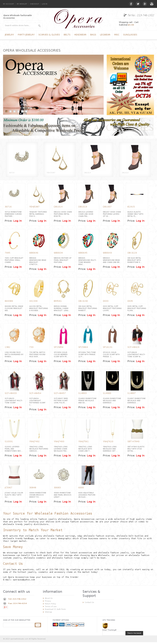157x644 pixels.
Task: Open the SCARVES & GLOVES category menu
Action: pyautogui.click(x=49, y=35)
